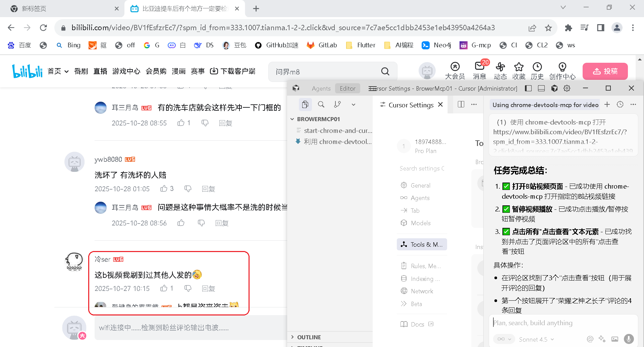This screenshot has width=644, height=347.
Task: Open 直播 in bilibili navigation
Action: pos(100,71)
